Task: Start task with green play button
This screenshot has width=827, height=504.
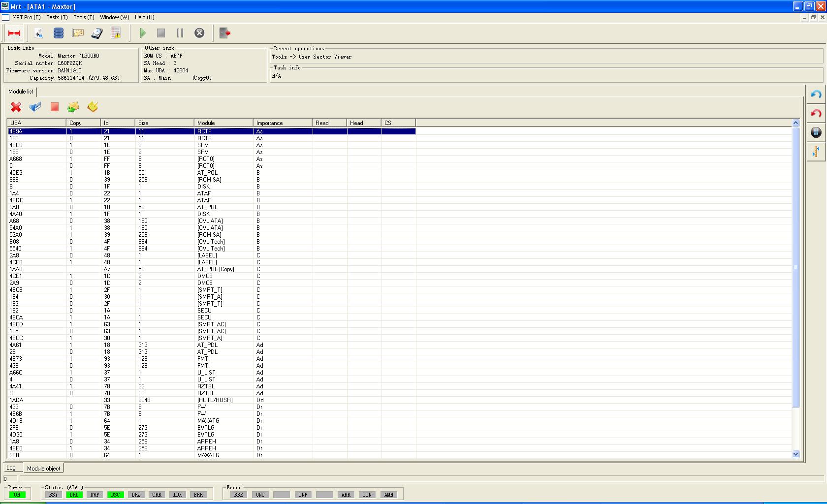Action: pos(143,33)
